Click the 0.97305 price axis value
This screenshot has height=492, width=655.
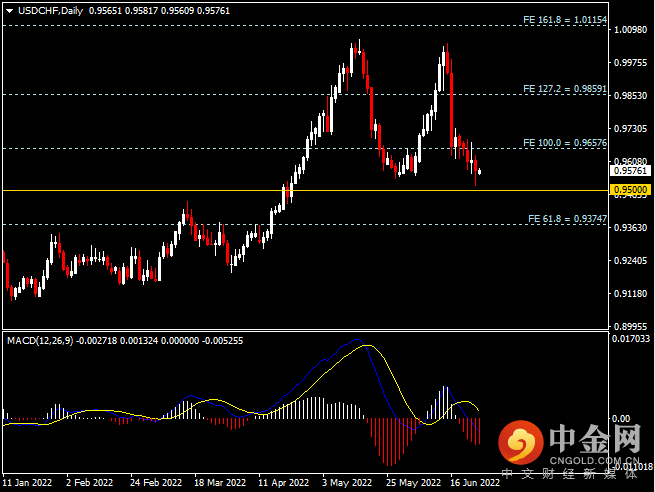click(630, 129)
